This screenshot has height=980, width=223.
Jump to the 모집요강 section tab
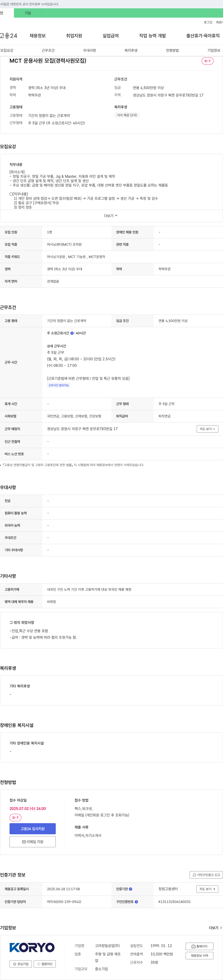click(x=7, y=51)
